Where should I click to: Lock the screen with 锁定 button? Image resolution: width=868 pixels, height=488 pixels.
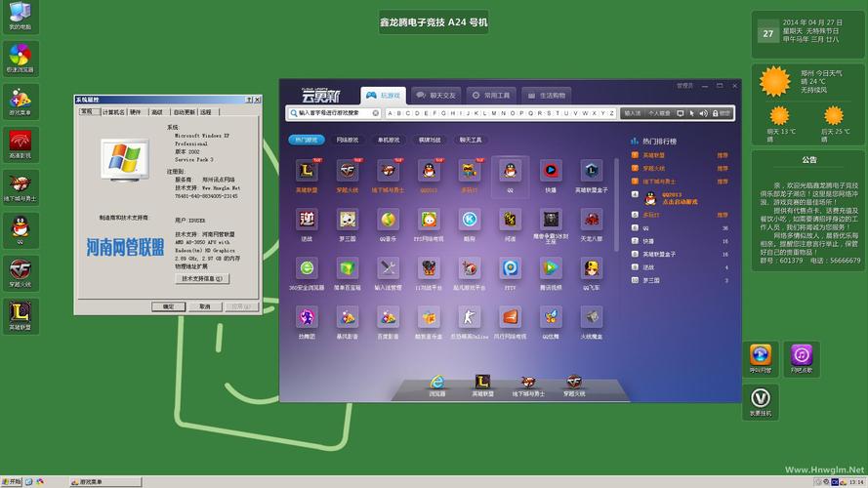(x=722, y=113)
